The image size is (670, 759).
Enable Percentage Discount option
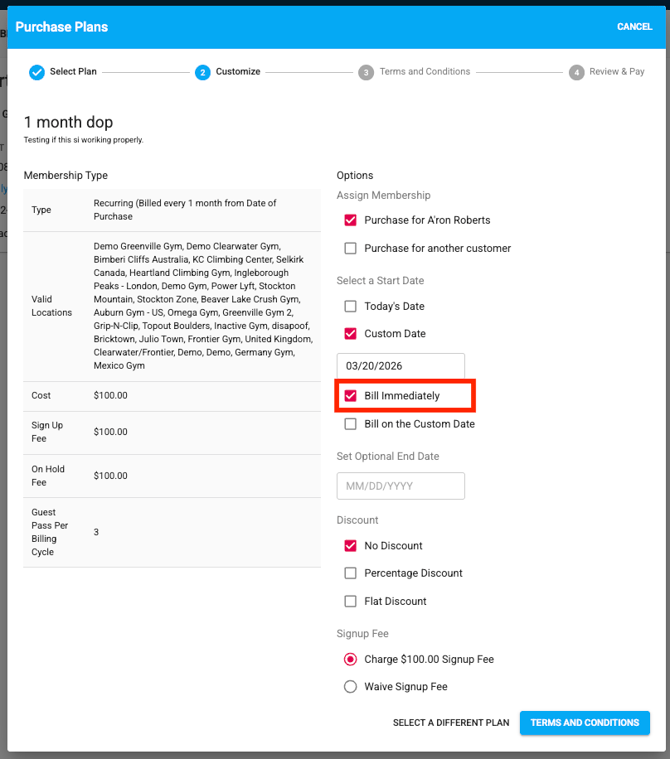click(350, 573)
